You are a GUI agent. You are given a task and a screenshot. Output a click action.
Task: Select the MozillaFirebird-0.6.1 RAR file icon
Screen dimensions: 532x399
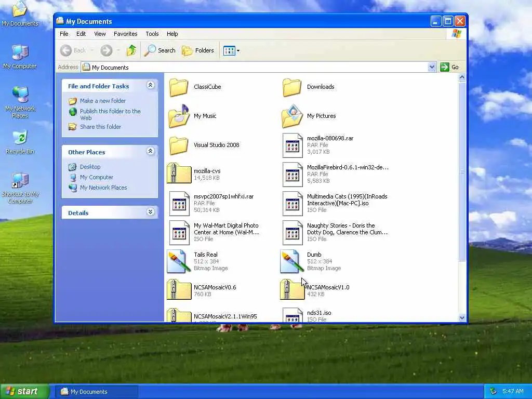coord(292,175)
